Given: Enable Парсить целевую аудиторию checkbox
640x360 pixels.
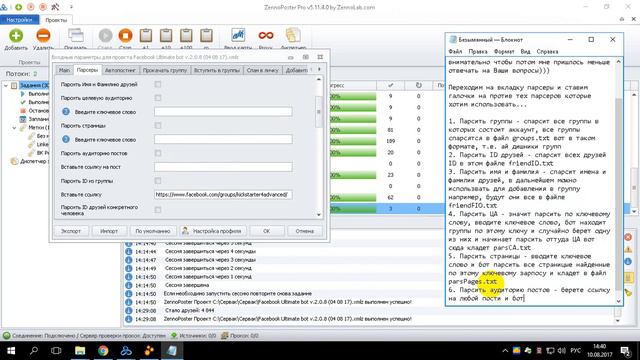Looking at the screenshot, I should [x=158, y=98].
